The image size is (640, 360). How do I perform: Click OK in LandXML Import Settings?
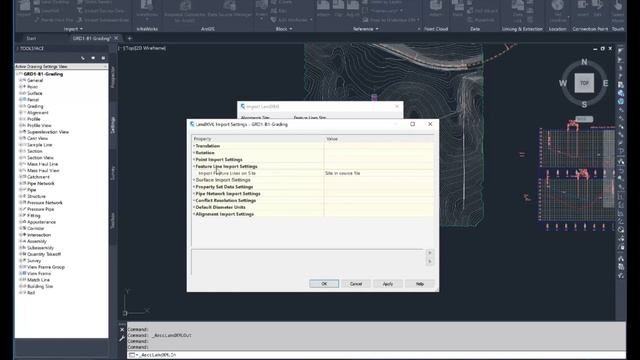coord(324,284)
